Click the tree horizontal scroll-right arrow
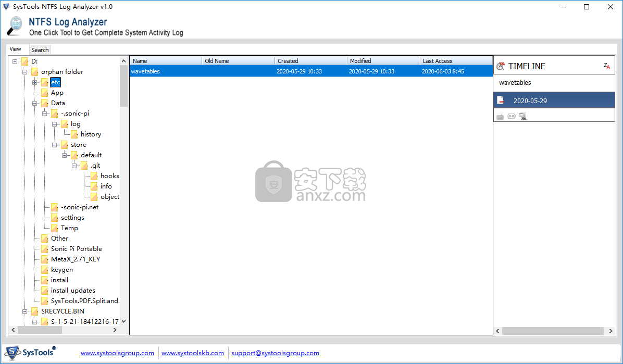623x364 pixels. [x=115, y=330]
